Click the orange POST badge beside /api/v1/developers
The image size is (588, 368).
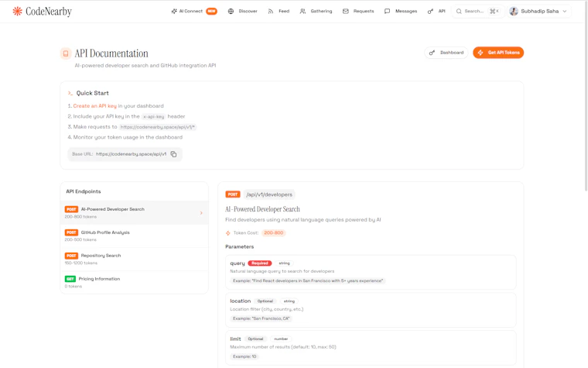point(233,194)
